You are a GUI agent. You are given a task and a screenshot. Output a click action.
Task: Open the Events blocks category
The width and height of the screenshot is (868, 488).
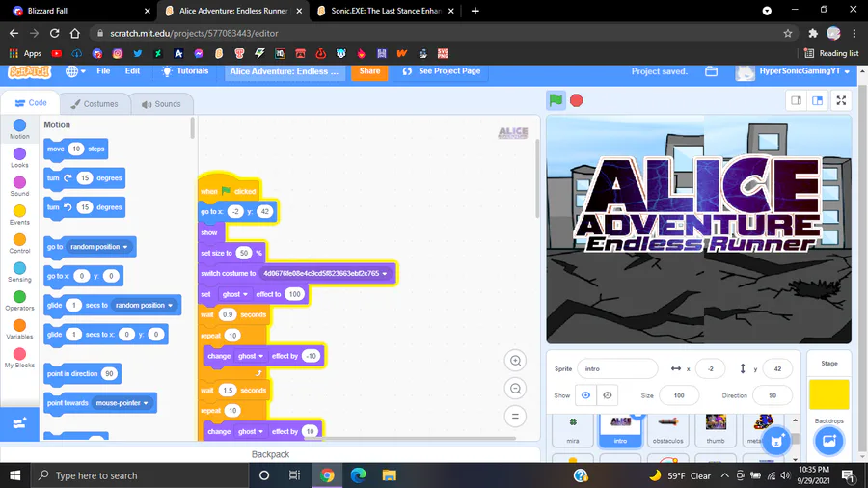click(x=19, y=215)
